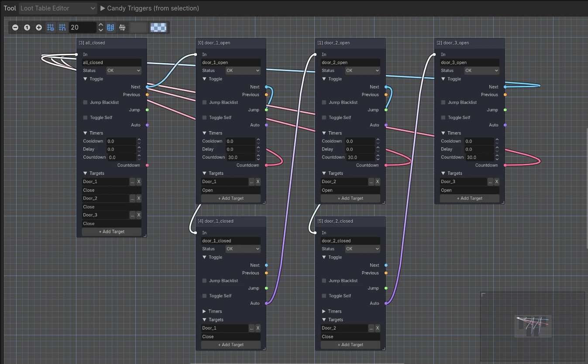Browse Door_1 target in door_1_open via ellipsis
588x364 pixels.
(251, 181)
